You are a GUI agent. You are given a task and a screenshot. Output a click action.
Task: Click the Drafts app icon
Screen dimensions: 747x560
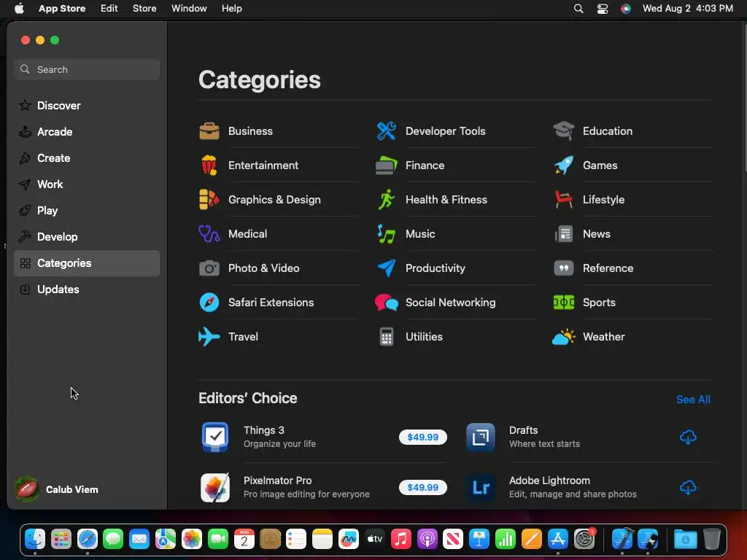point(481,437)
